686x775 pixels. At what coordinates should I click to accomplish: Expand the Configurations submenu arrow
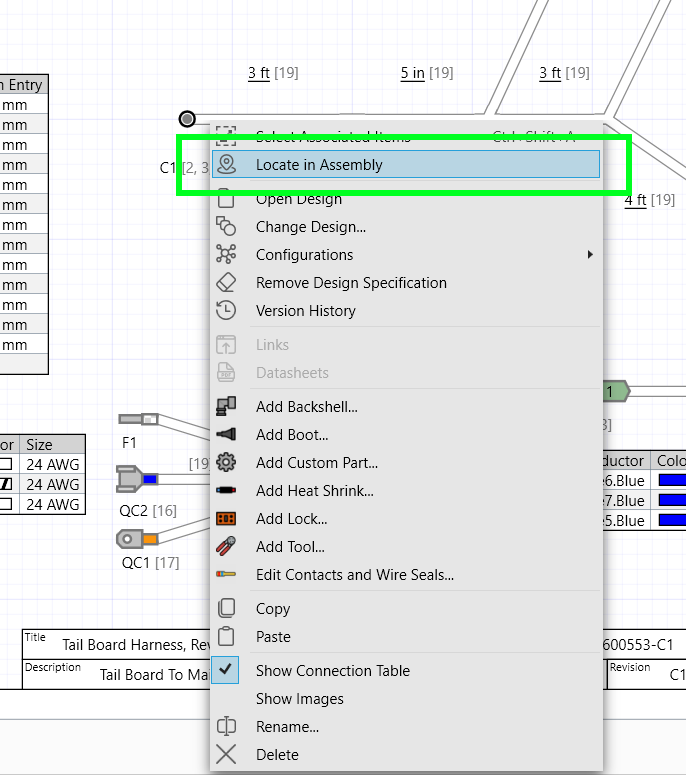tap(590, 255)
